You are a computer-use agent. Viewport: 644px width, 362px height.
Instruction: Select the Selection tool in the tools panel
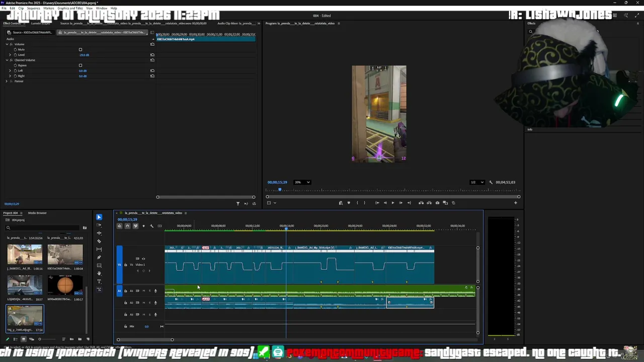point(99,217)
